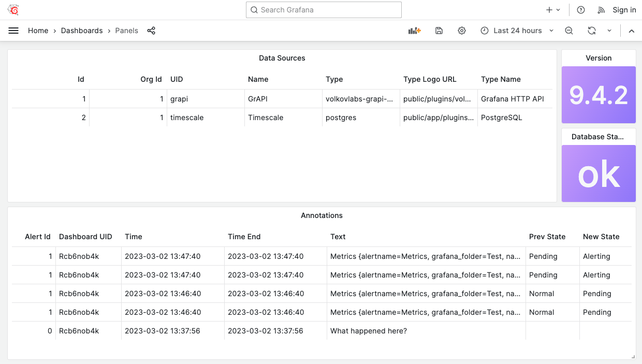Click the Panels breadcrumb
This screenshot has height=364, width=642.
(x=127, y=31)
